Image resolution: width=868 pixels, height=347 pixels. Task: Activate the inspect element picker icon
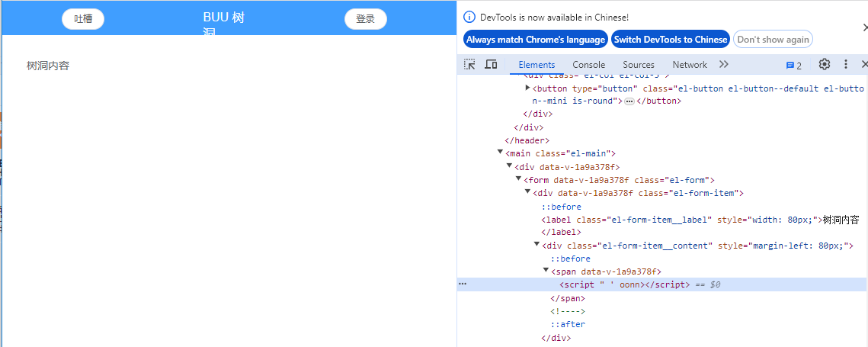470,65
